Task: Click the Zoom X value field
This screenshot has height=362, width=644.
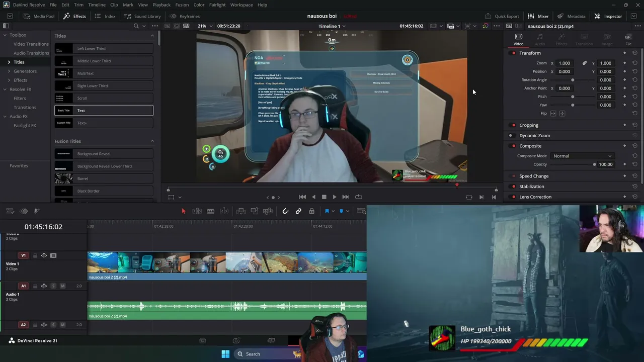Action: point(565,63)
